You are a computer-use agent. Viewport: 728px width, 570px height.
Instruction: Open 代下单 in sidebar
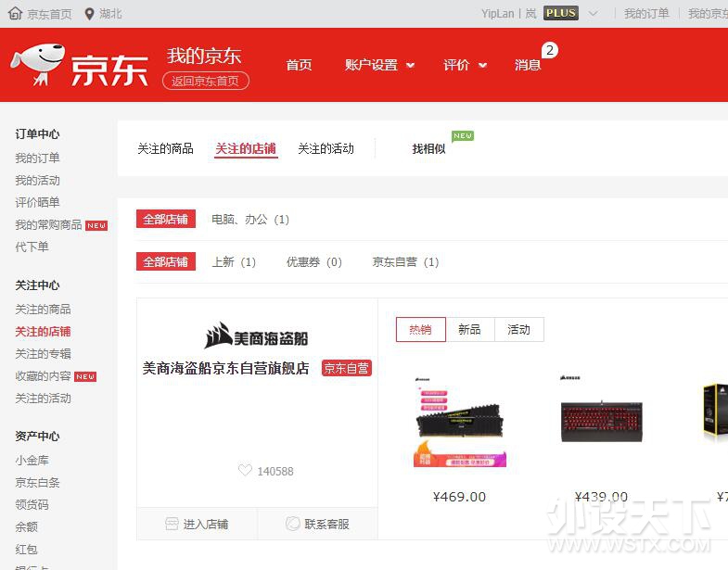point(32,247)
